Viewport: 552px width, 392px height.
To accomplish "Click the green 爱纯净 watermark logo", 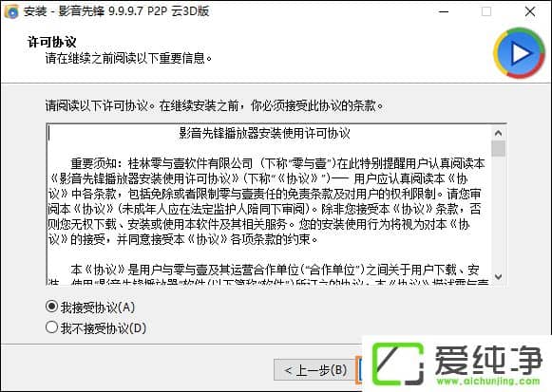I will click(398, 364).
